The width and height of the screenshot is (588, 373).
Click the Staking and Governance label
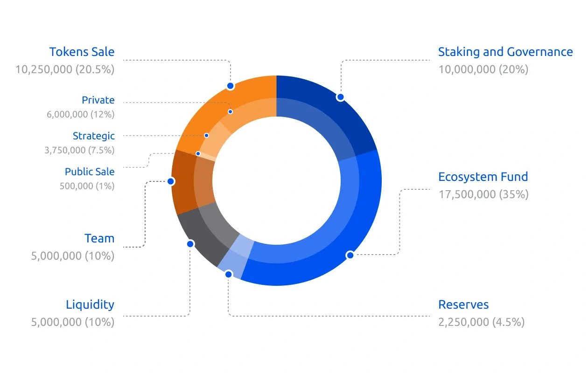pyautogui.click(x=505, y=51)
